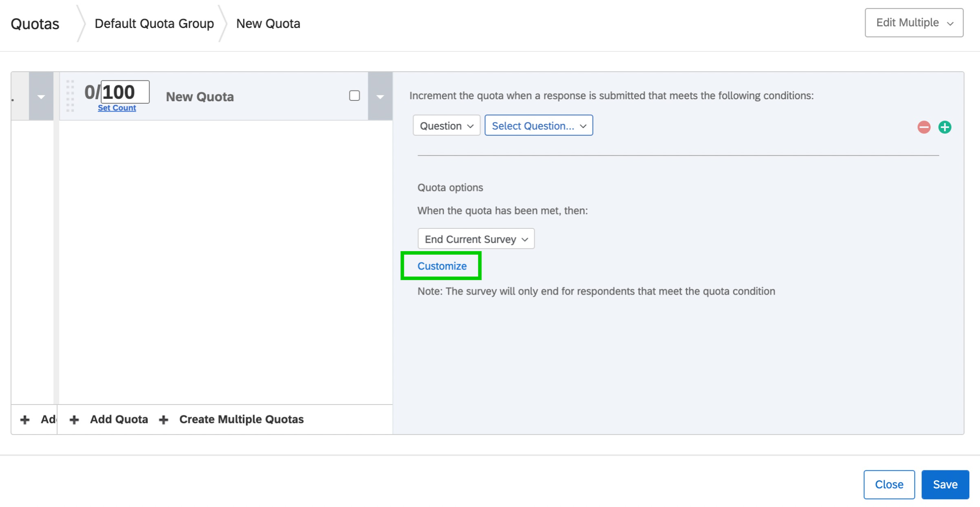The image size is (980, 507).
Task: Open the New Quota header arrow menu
Action: [x=379, y=97]
